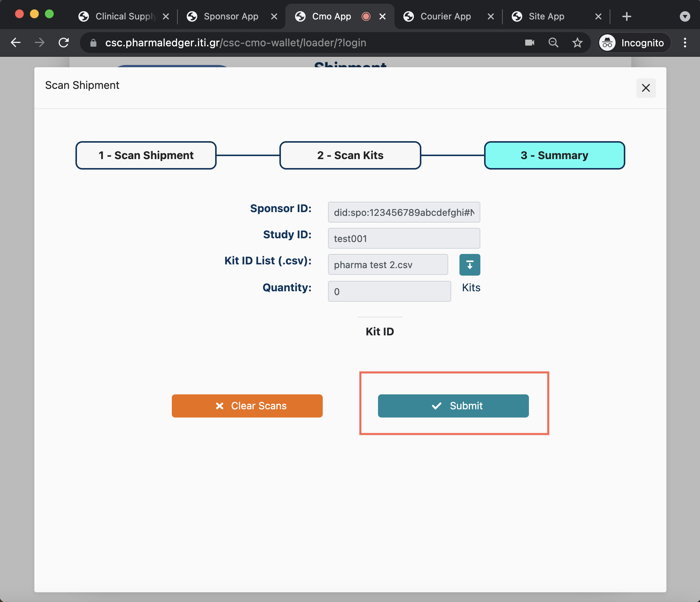
Task: Submit the scanned shipment
Action: 453,406
